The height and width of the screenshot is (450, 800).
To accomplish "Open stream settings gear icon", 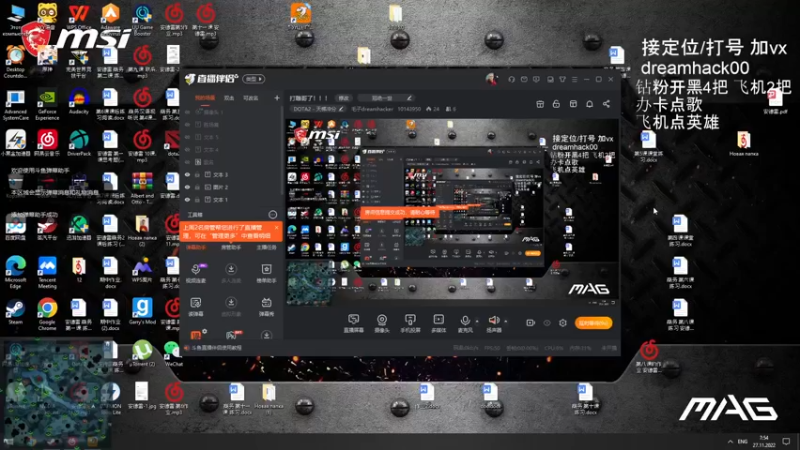I will [x=563, y=323].
